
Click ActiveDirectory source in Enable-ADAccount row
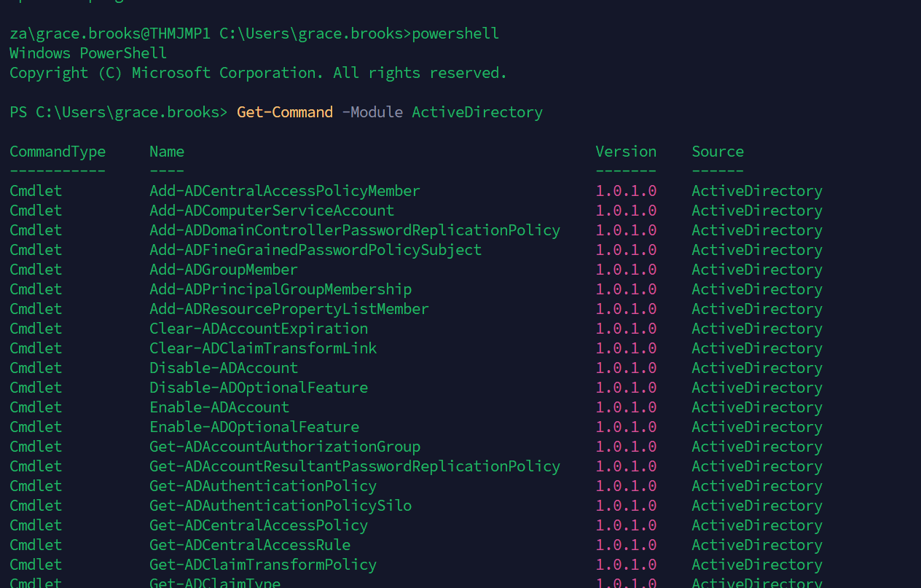757,407
